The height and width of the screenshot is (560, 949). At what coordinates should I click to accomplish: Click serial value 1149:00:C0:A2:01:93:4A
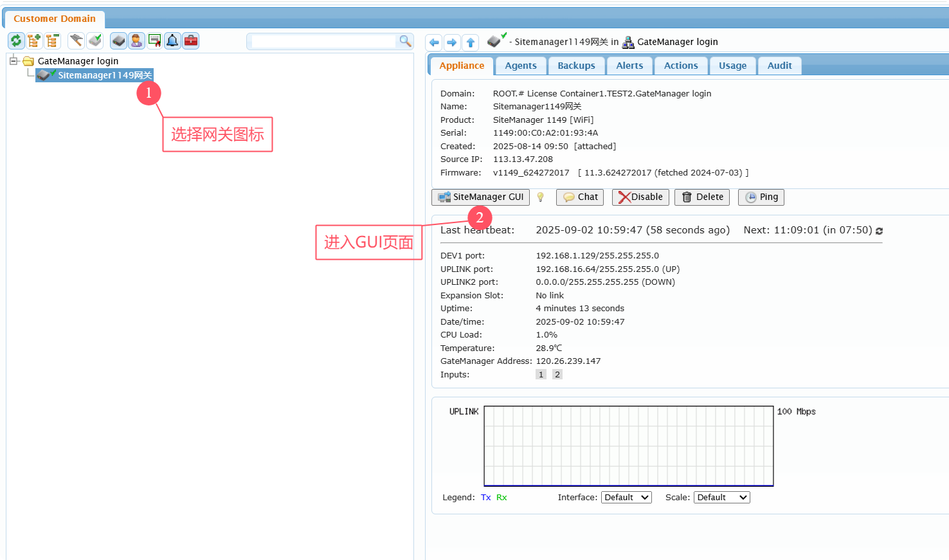545,133
